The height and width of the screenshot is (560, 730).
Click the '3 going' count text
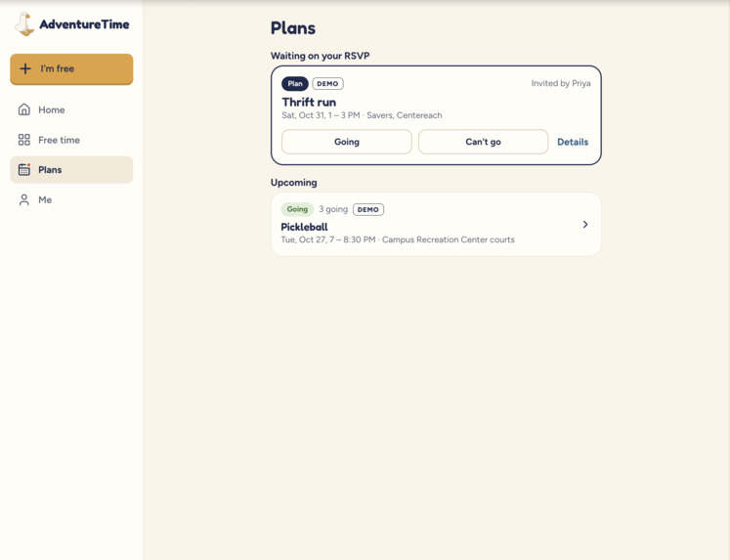(x=333, y=209)
